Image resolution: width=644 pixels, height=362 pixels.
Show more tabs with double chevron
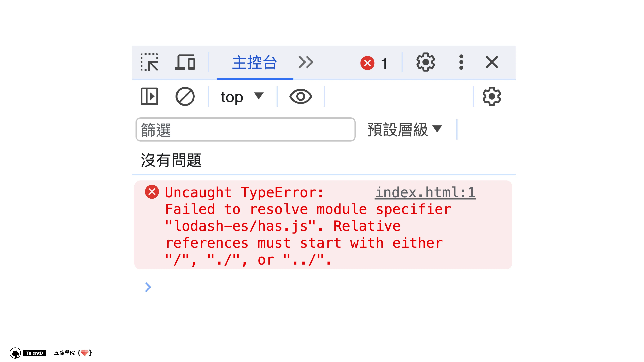click(306, 62)
